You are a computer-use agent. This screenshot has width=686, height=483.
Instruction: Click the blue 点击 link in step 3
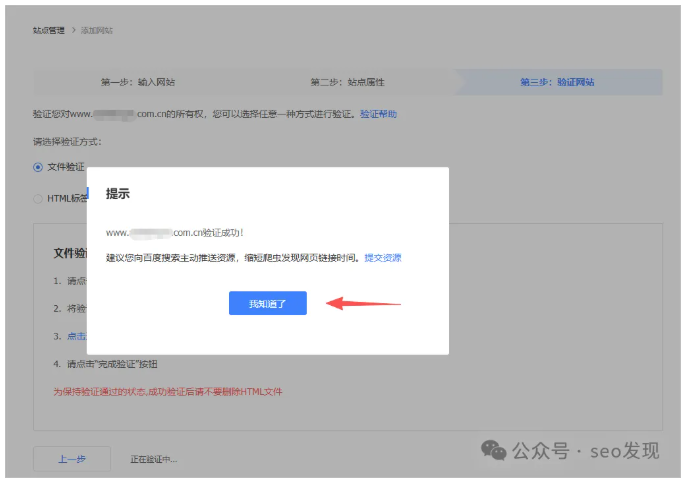[x=77, y=336]
